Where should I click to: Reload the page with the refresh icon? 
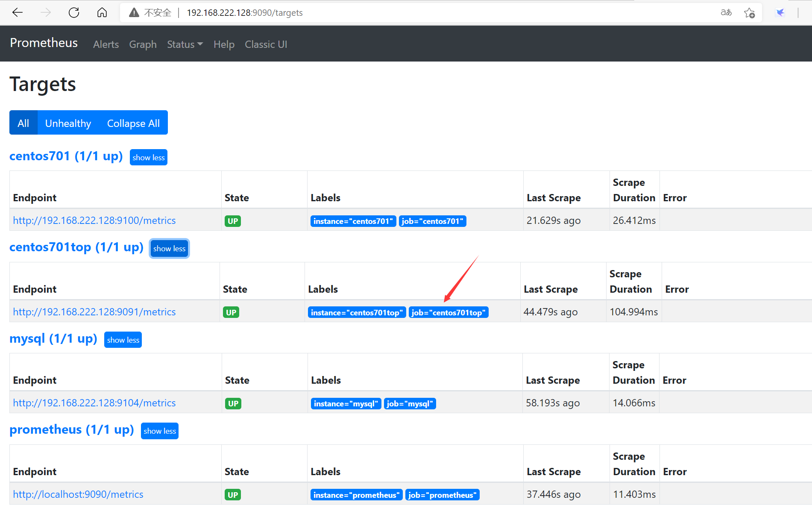(74, 13)
